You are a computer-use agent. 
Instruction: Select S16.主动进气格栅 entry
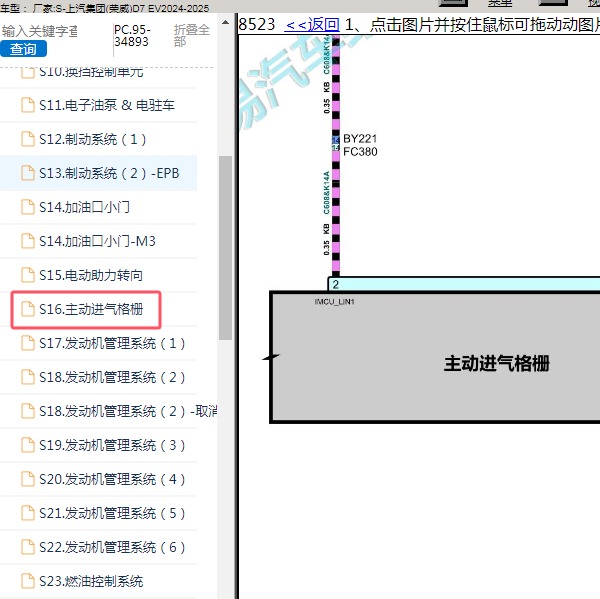(x=91, y=309)
